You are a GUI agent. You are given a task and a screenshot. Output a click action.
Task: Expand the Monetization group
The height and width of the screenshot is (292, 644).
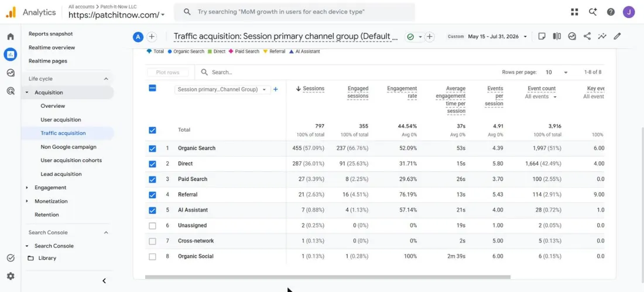[27, 201]
